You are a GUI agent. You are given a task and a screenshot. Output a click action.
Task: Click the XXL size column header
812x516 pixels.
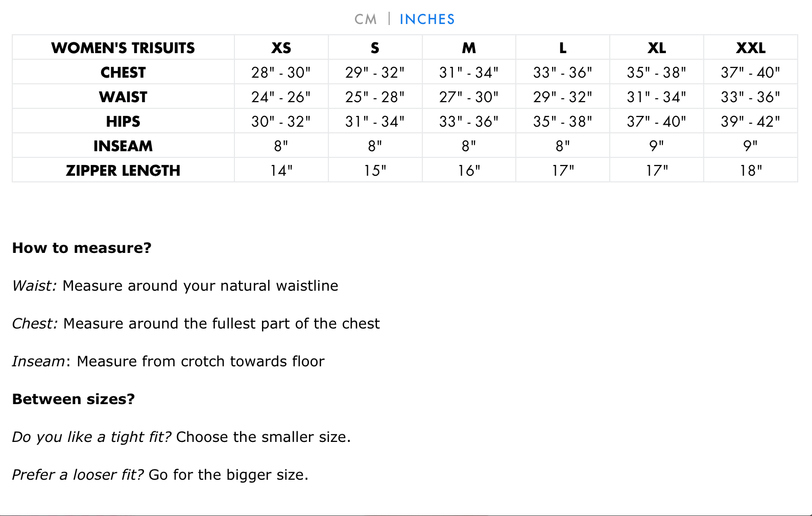[x=751, y=48]
